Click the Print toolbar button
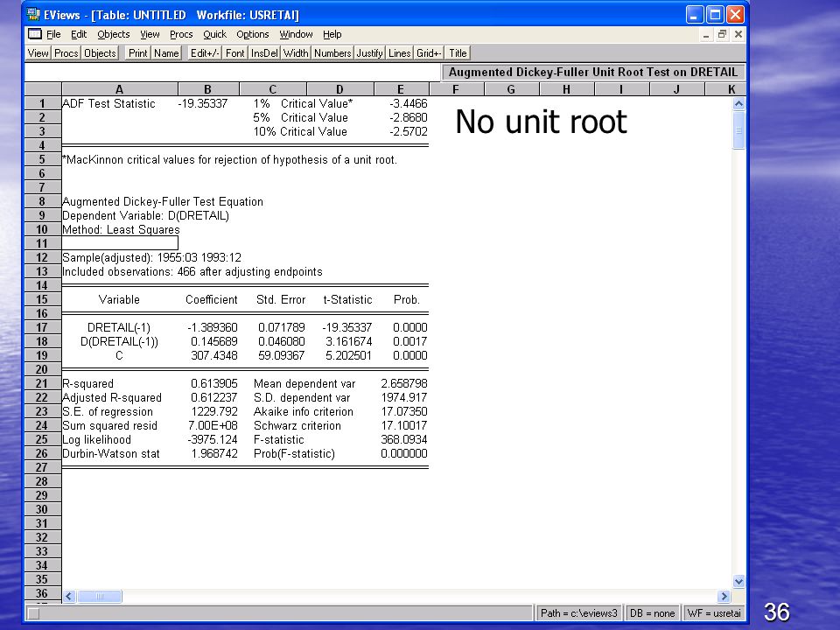 click(137, 53)
